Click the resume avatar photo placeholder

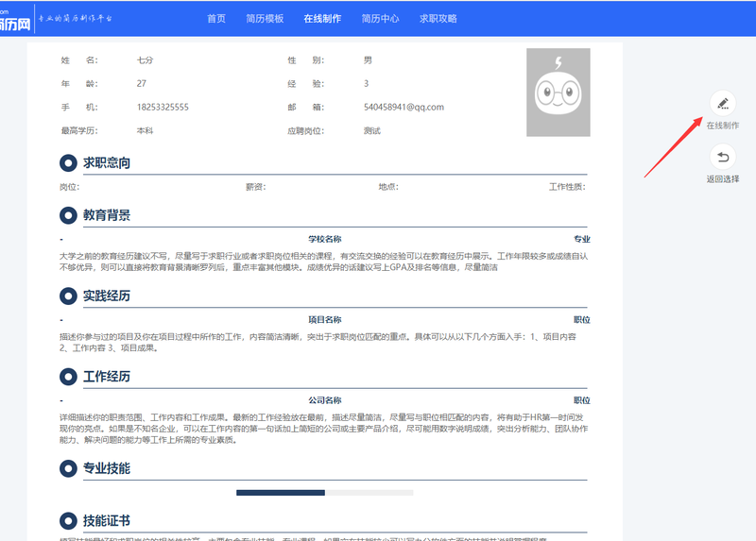point(558,92)
